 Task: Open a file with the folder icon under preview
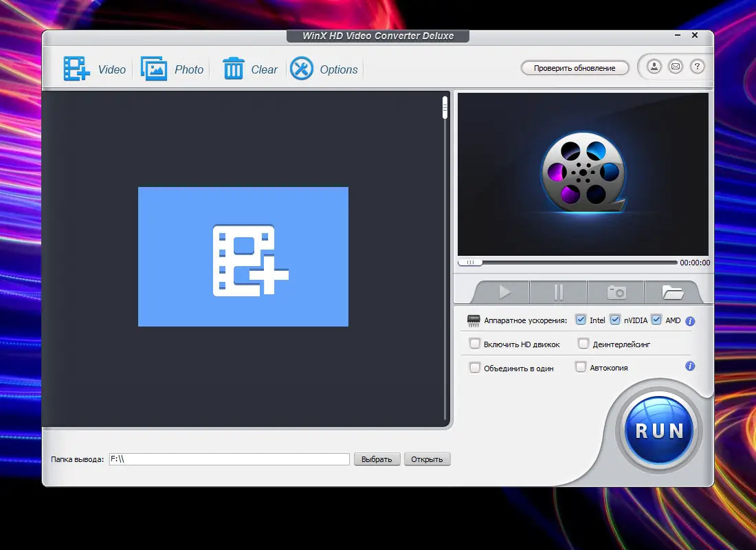point(674,291)
